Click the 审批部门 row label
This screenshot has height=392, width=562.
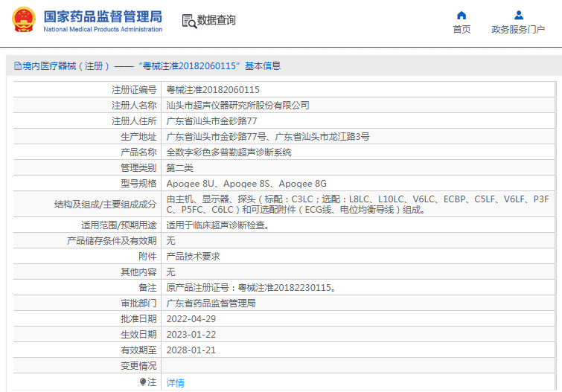(138, 303)
